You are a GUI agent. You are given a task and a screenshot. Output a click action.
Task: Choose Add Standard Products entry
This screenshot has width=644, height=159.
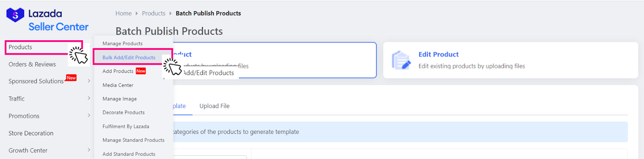(x=129, y=154)
